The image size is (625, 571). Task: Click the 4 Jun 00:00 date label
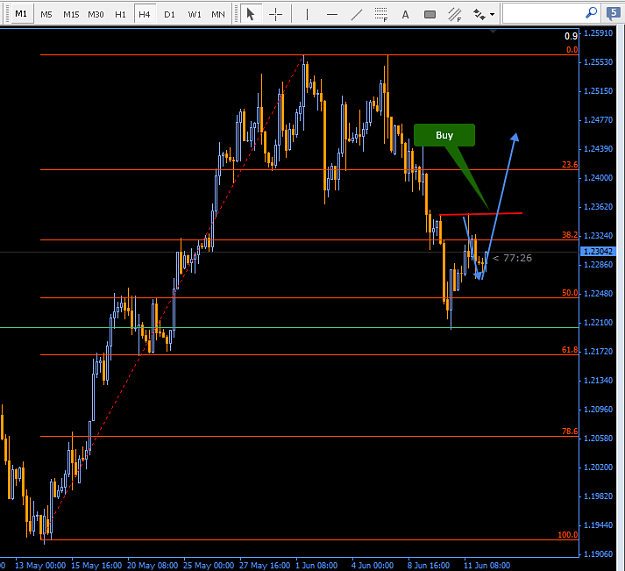(372, 565)
